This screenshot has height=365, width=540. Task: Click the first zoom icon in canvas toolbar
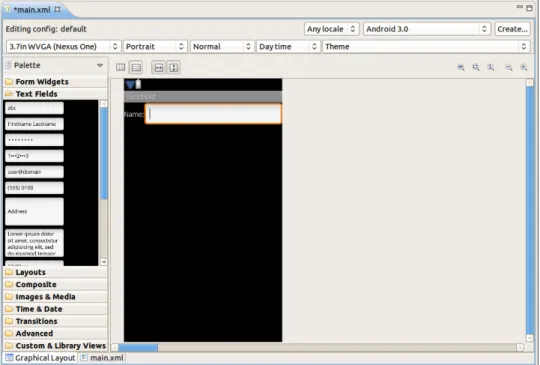point(461,67)
